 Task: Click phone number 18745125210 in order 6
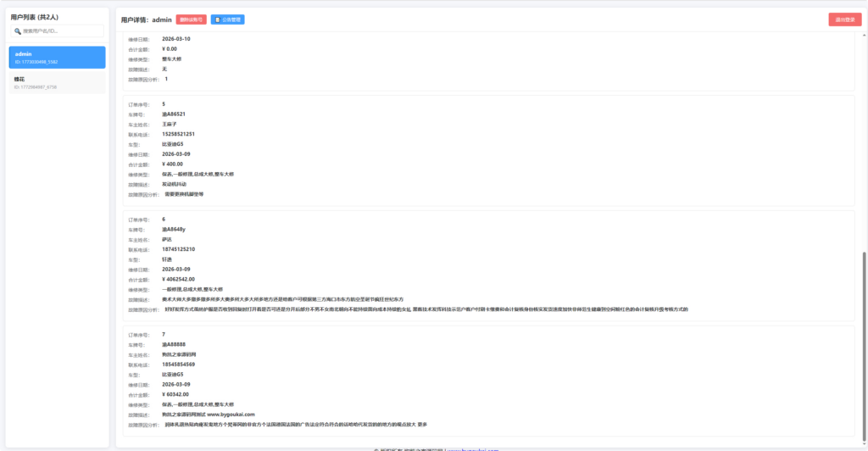click(178, 249)
